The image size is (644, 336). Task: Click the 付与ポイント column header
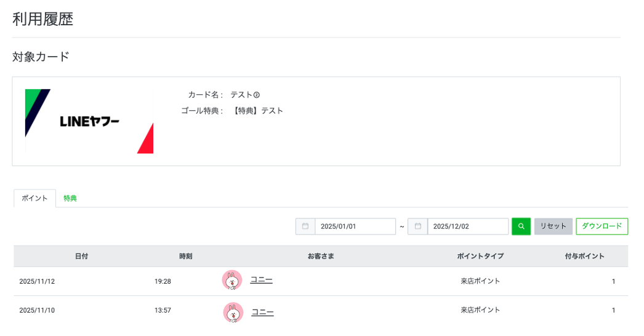coord(584,256)
